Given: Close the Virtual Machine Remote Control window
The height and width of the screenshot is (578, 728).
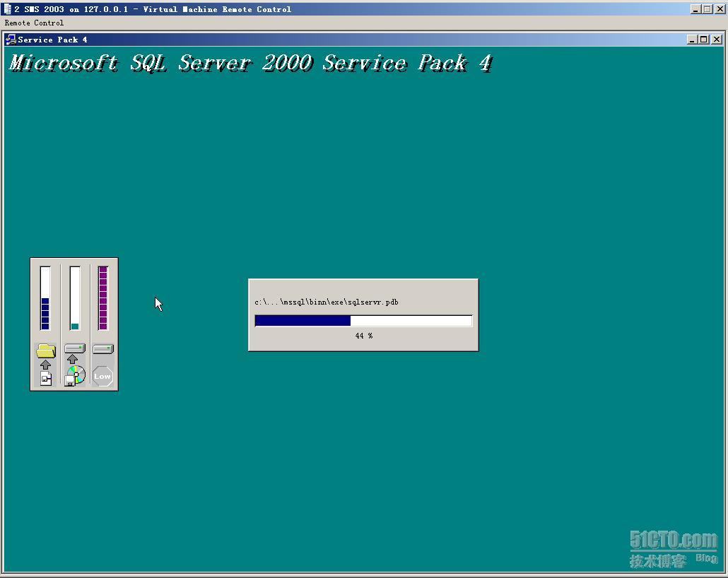Looking at the screenshot, I should 720,8.
